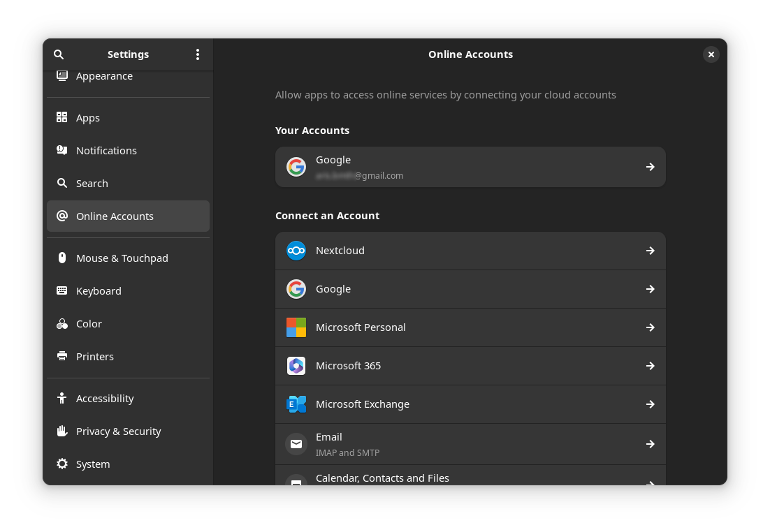Viewport: 770px width, 532px height.
Task: Open Apps settings panel
Action: (128, 118)
